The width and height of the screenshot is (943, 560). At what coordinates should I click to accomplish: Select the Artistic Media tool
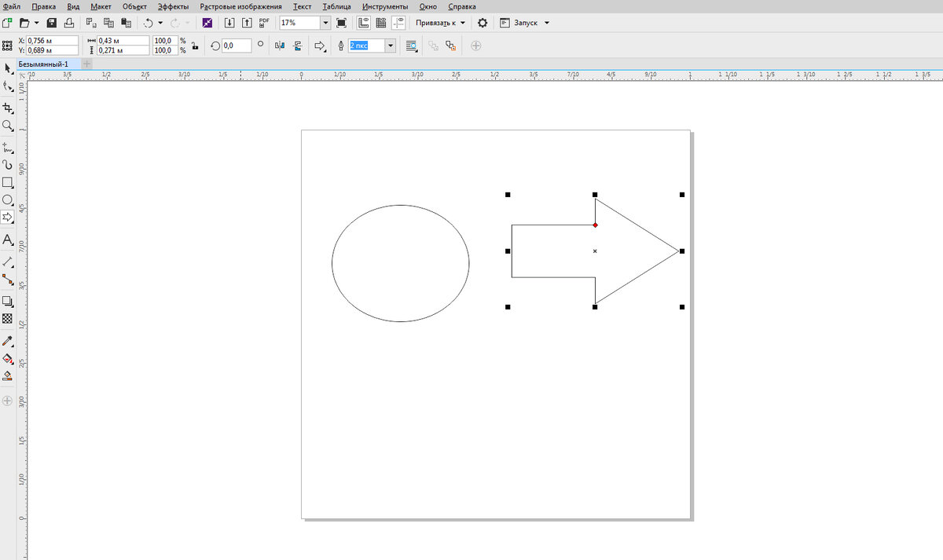[x=8, y=165]
